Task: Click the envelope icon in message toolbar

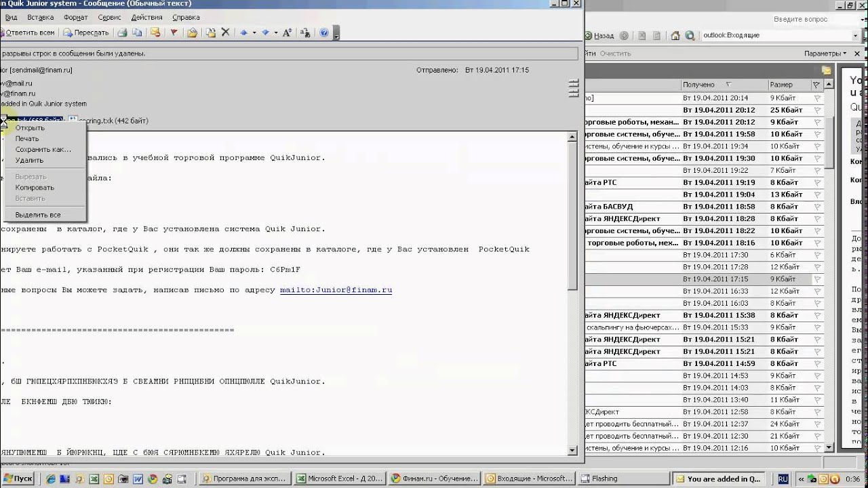Action: [x=155, y=33]
